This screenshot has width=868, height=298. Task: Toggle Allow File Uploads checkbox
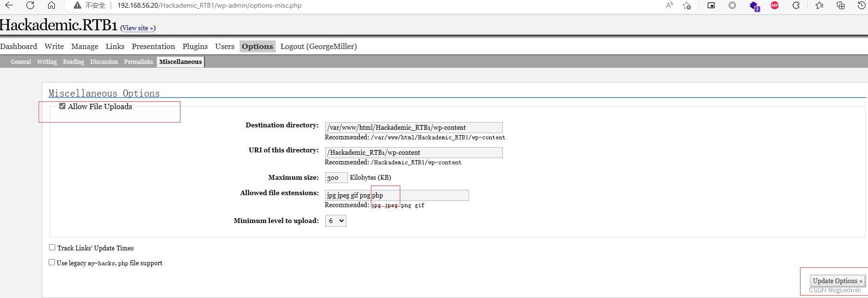coord(62,106)
